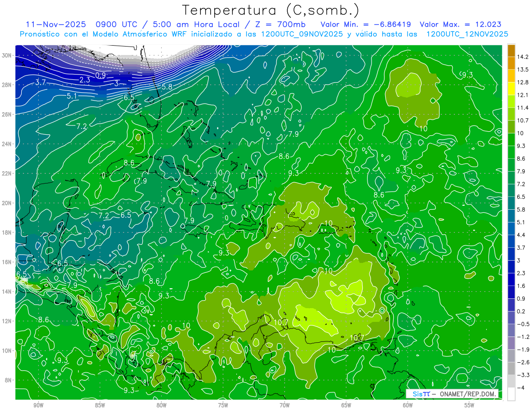Click the '1.6' label on the color legend
Image resolution: width=532 pixels, height=411 pixels.
[521, 286]
